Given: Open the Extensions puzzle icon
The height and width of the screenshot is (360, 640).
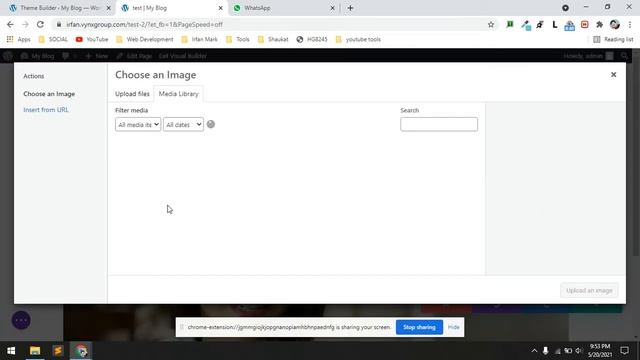Looking at the screenshot, I should [600, 24].
